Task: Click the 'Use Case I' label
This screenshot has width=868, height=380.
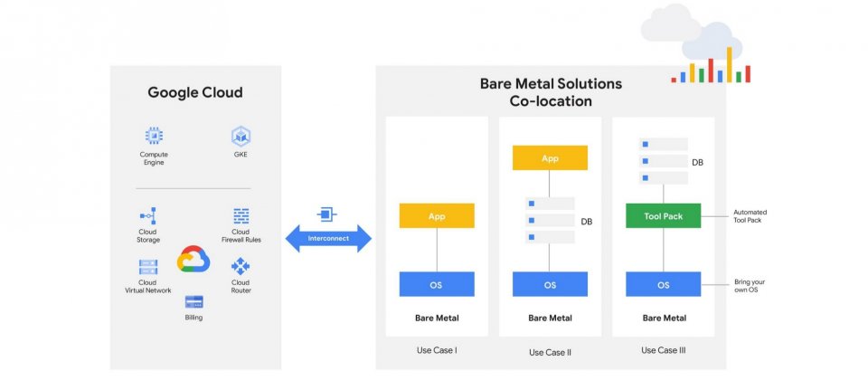Action: 437,350
